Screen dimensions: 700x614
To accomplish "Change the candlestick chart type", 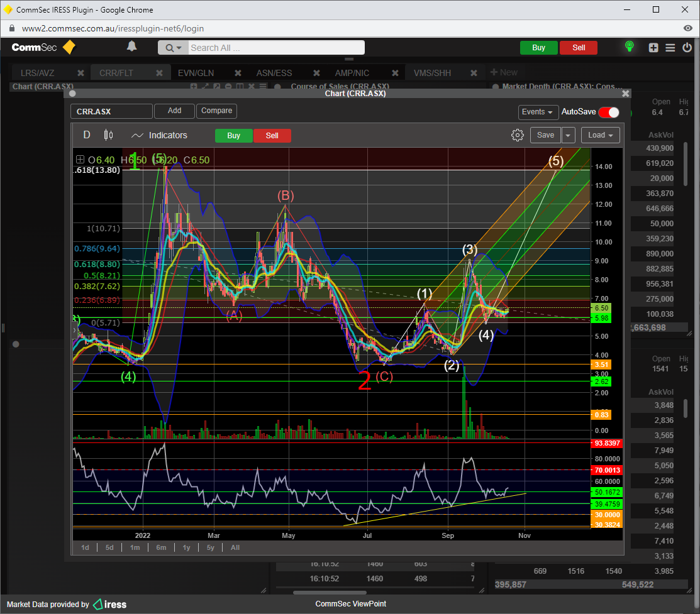I will pyautogui.click(x=108, y=135).
